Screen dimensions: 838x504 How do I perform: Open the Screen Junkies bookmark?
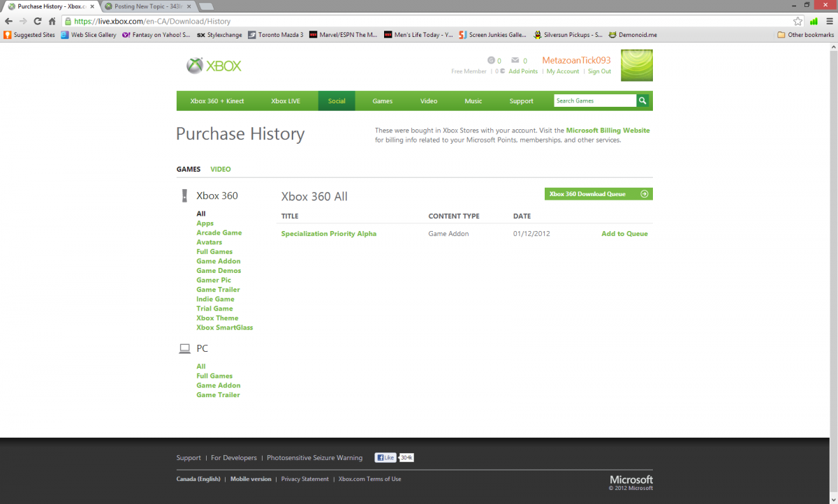pos(493,34)
